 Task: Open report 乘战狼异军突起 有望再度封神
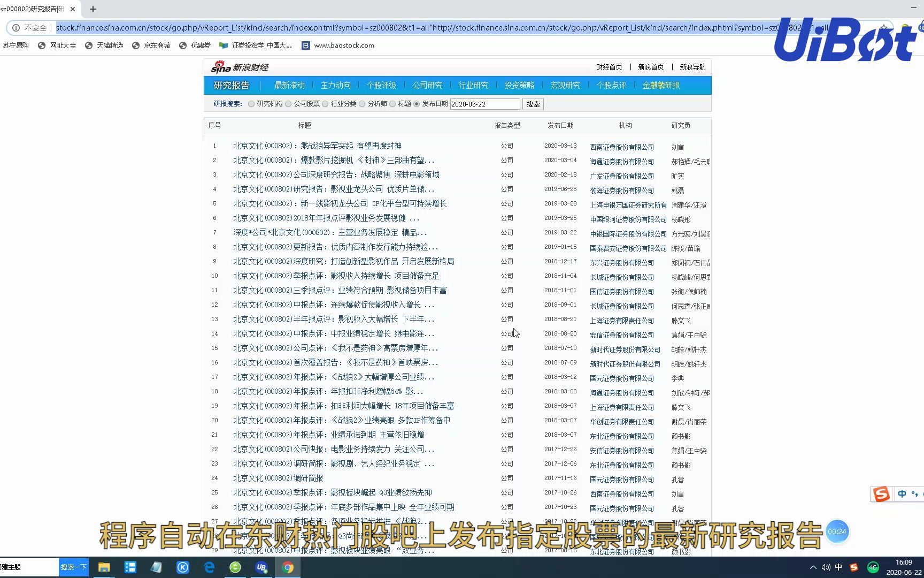pos(317,146)
